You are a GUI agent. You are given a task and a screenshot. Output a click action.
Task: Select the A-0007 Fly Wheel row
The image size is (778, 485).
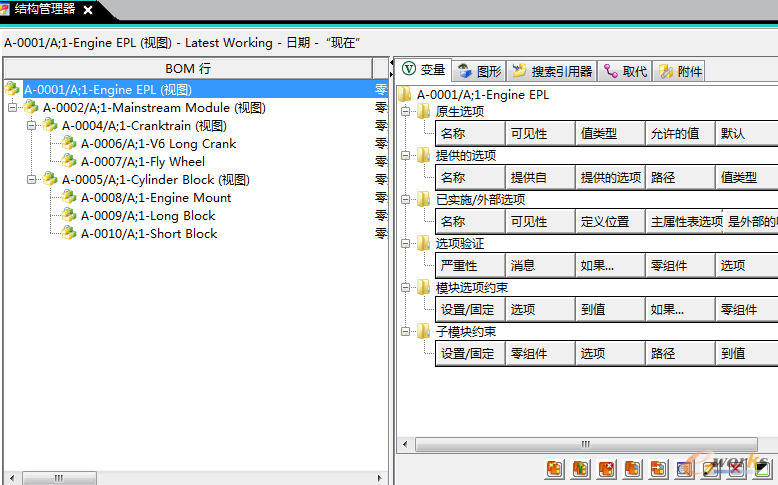click(x=142, y=162)
